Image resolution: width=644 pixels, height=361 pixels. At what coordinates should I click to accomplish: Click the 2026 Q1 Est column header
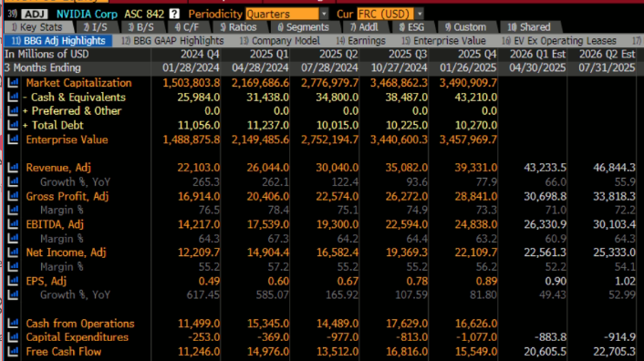537,54
